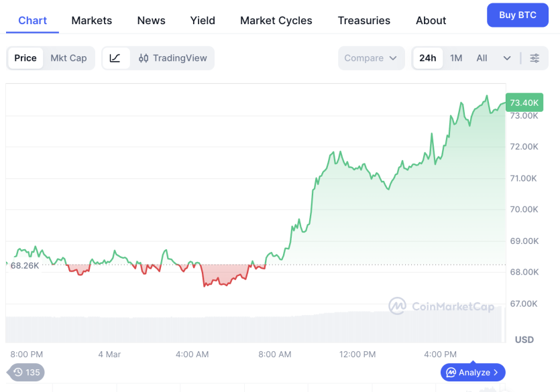Click the history counter badge showing 135
Screen dimensions: 560x392
26,373
